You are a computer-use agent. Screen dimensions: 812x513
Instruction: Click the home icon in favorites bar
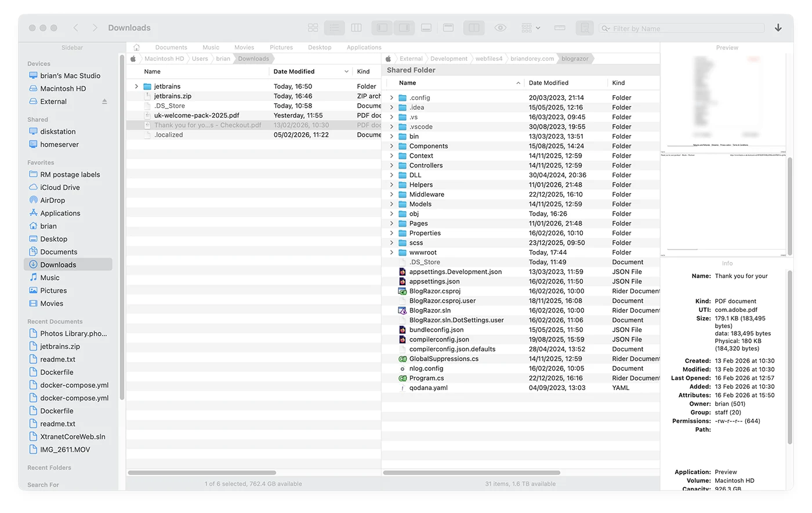[x=137, y=48]
